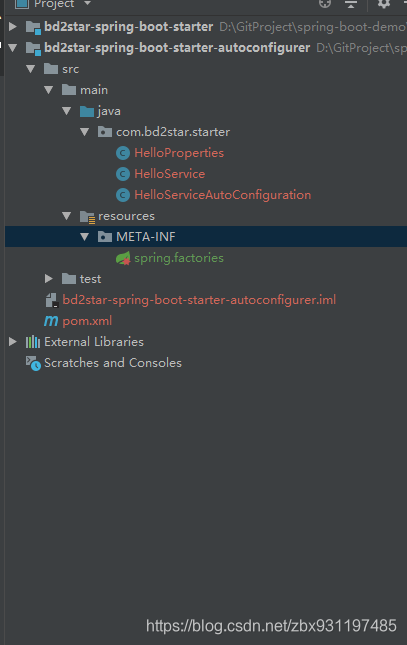Select the java source folder icon
The height and width of the screenshot is (645, 407).
pos(87,111)
